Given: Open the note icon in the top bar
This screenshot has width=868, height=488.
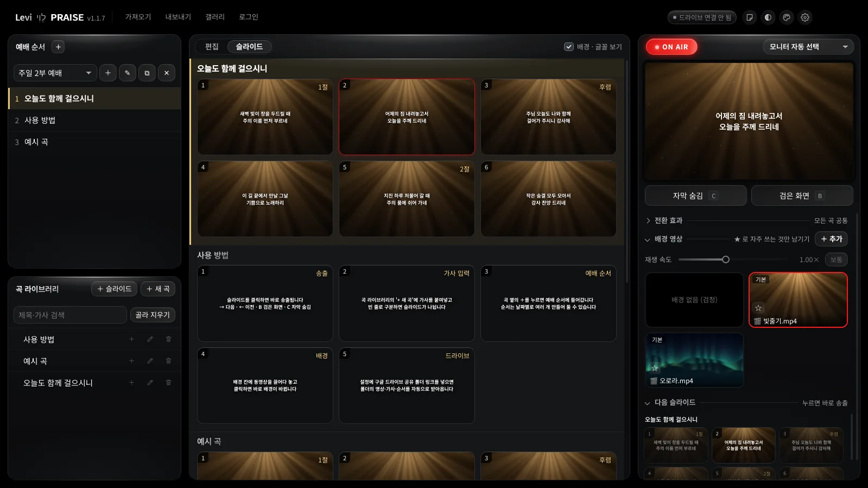Looking at the screenshot, I should pos(750,17).
